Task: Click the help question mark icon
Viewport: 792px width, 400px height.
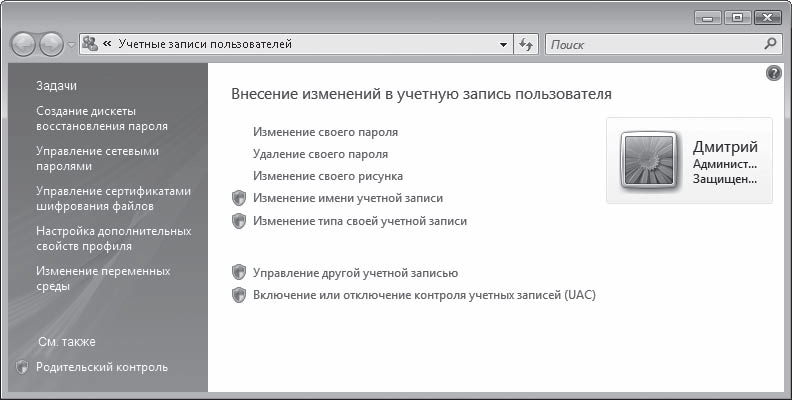Action: tap(773, 74)
